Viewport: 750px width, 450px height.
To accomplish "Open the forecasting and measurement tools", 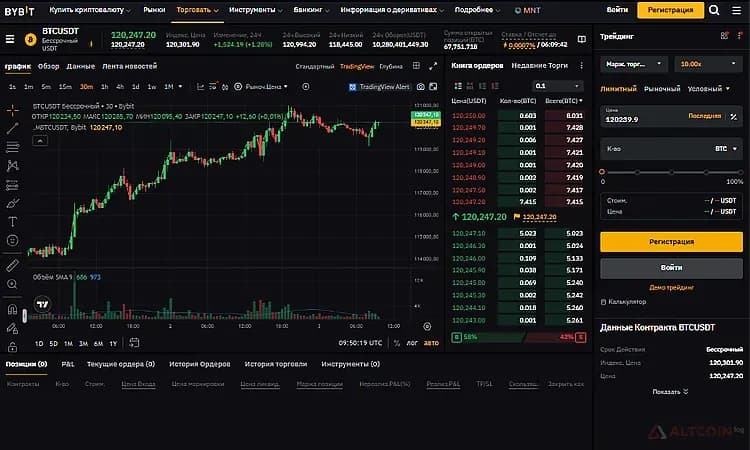I will pyautogui.click(x=12, y=185).
